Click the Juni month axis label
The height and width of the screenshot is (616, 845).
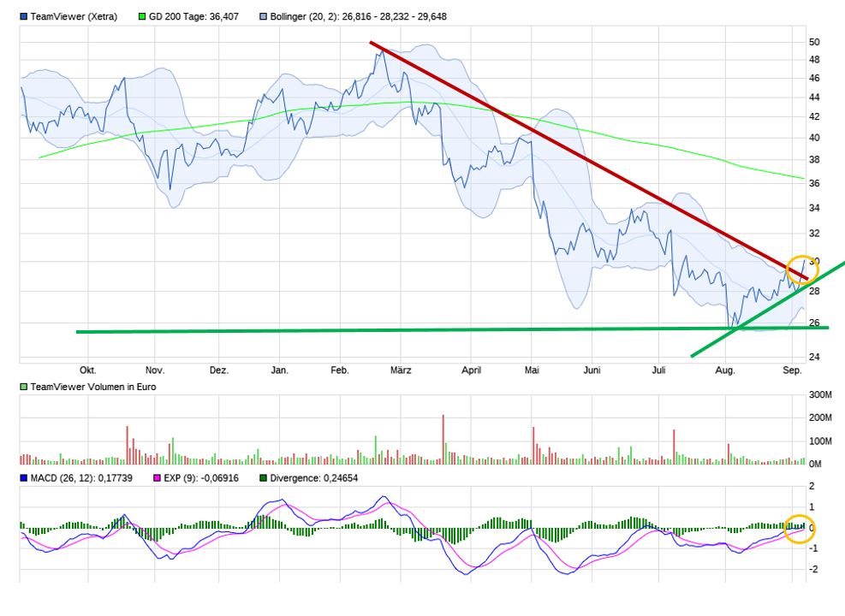click(x=592, y=370)
